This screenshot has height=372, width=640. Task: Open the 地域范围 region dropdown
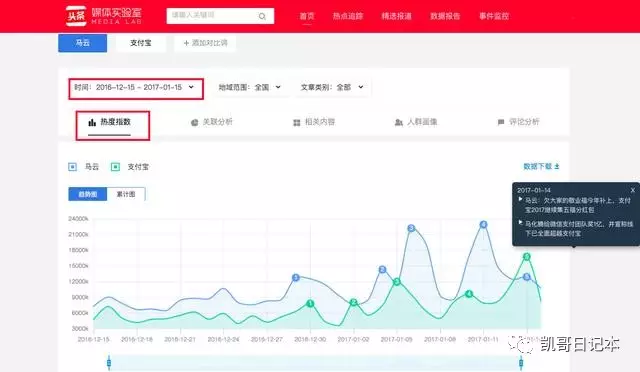point(249,87)
